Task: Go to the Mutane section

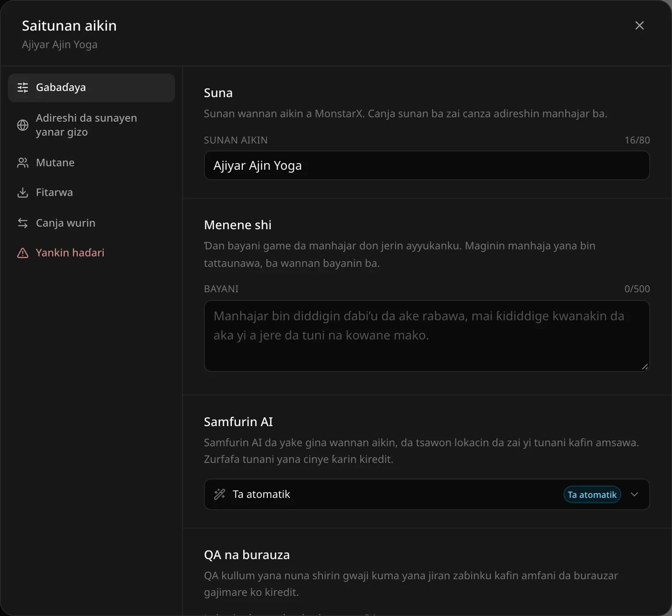Action: (91, 163)
